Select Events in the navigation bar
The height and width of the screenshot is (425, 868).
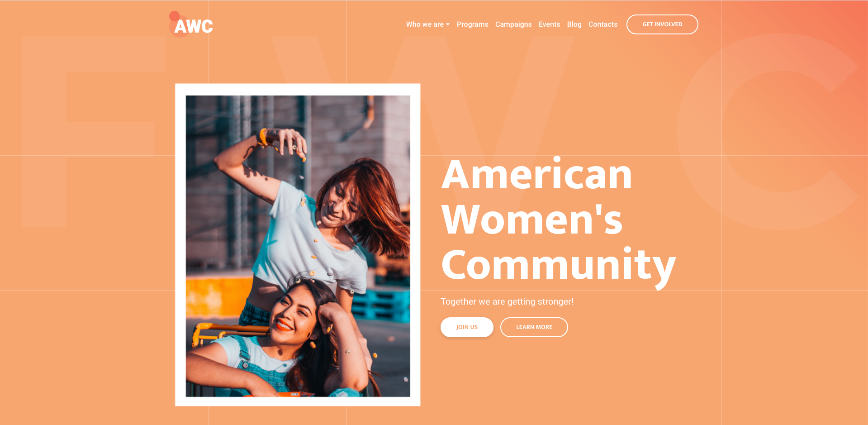[549, 24]
